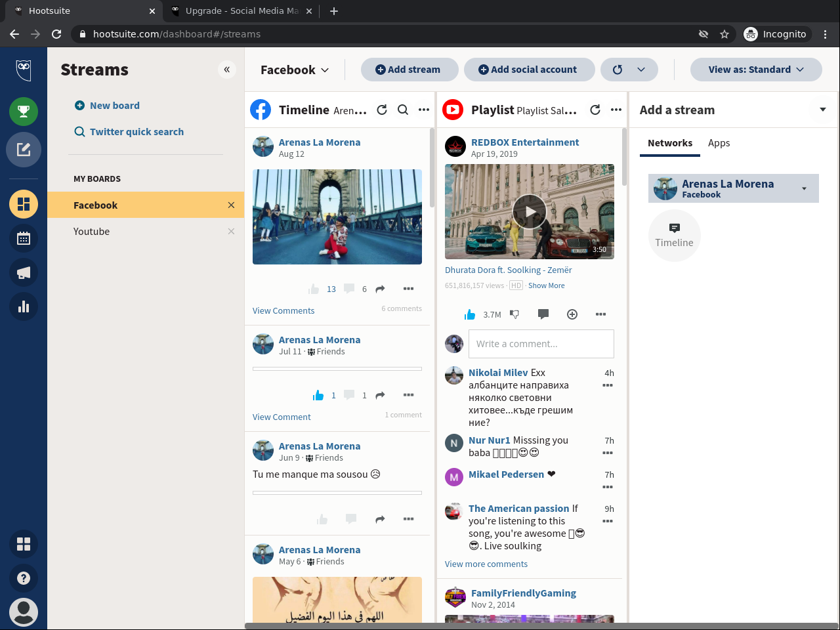Search within the Timeline stream
Image resolution: width=840 pixels, height=630 pixels.
(403, 110)
